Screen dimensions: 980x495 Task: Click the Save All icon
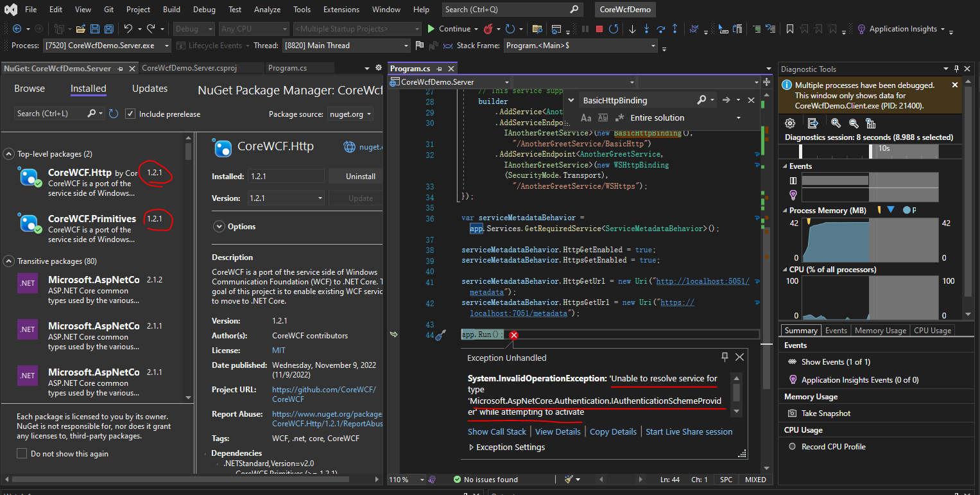click(x=109, y=29)
